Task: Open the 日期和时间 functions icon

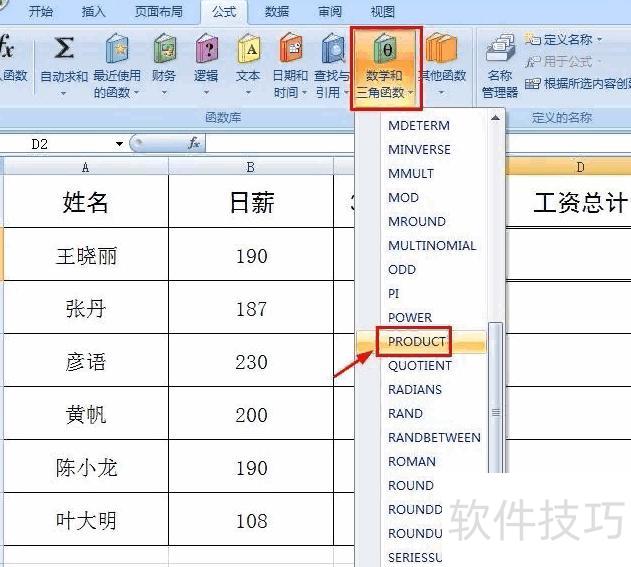Action: 291,47
